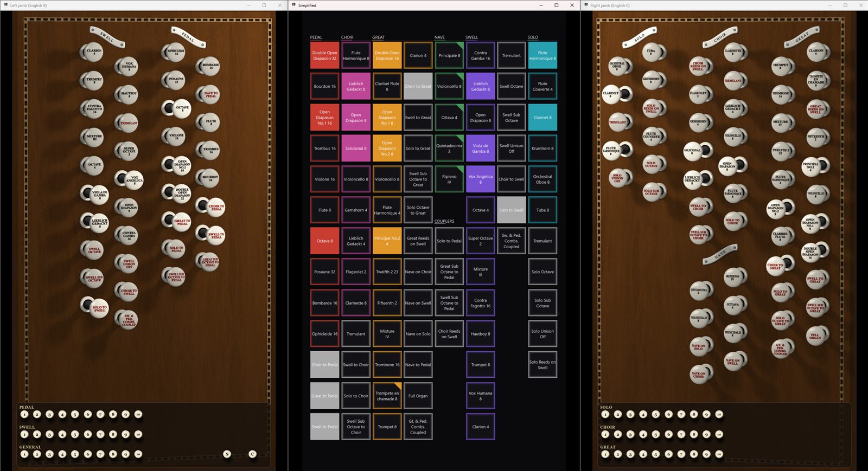Push Choir piston 7 on the right jamb
Viewport: 868px width, 471px height.
pyautogui.click(x=681, y=434)
